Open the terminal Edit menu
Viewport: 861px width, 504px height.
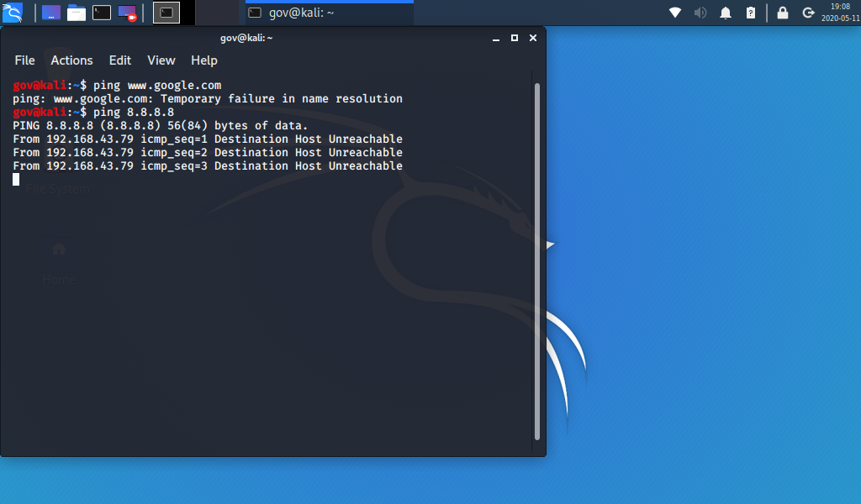click(119, 60)
